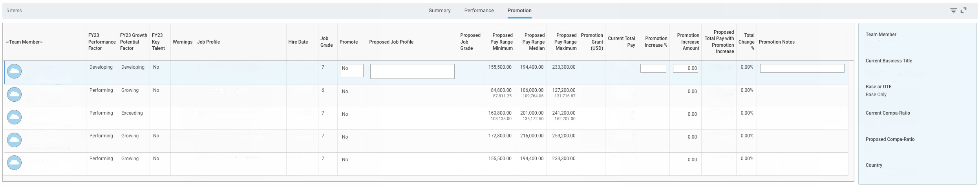Select the Promotion tab
Screen dimensions: 980x188
pos(519,11)
